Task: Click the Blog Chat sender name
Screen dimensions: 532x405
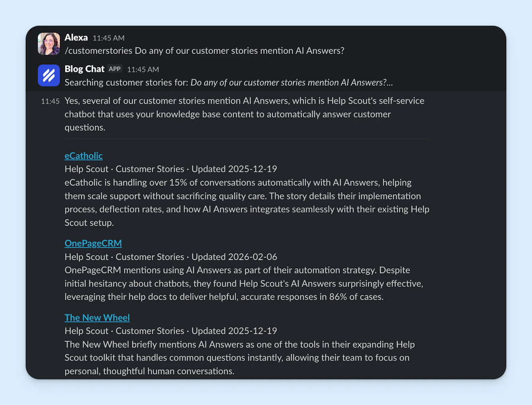Action: 84,69
